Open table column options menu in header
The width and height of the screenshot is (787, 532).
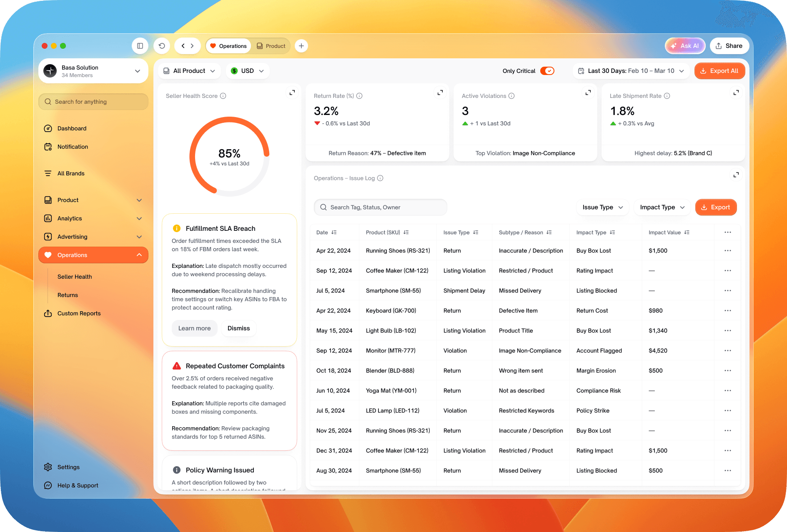(x=728, y=232)
